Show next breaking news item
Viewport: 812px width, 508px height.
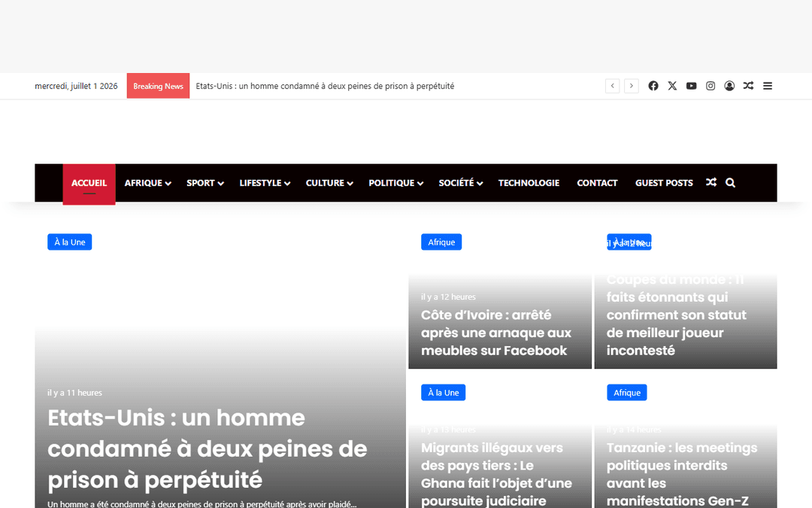(632, 86)
